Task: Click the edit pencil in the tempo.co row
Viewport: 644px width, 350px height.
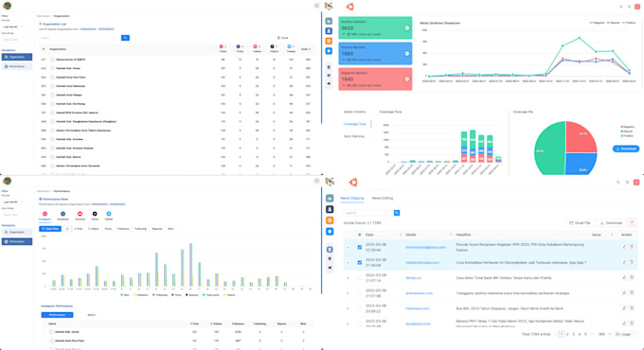Action: tap(624, 278)
